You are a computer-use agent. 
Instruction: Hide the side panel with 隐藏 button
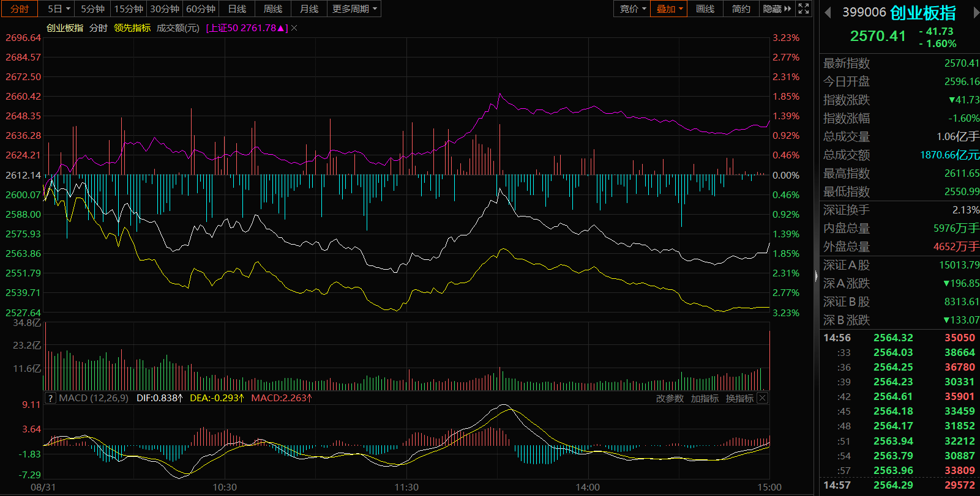(x=777, y=9)
